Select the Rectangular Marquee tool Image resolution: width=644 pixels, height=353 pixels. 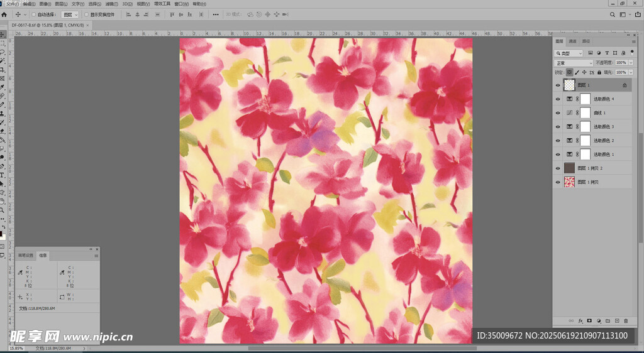click(x=3, y=43)
